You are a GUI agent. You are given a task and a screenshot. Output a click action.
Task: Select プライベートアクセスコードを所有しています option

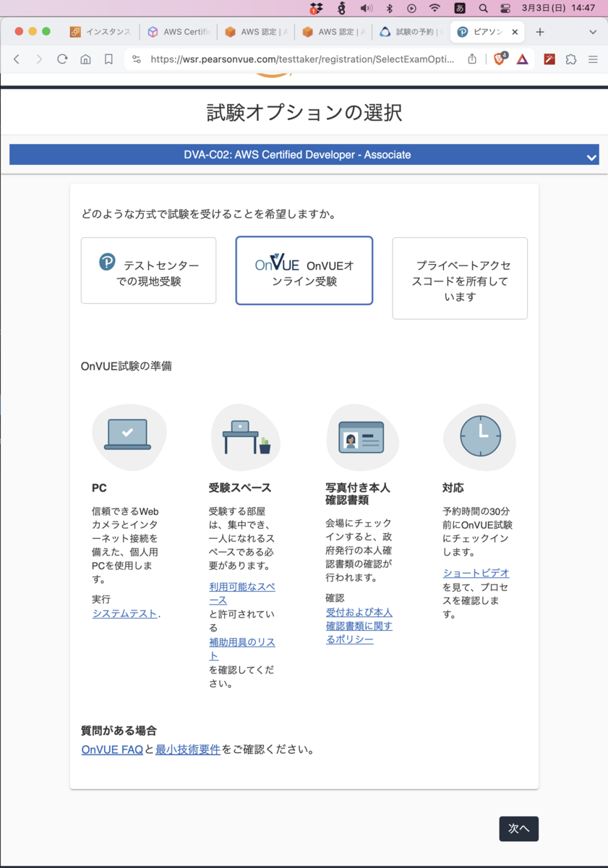pos(460,278)
